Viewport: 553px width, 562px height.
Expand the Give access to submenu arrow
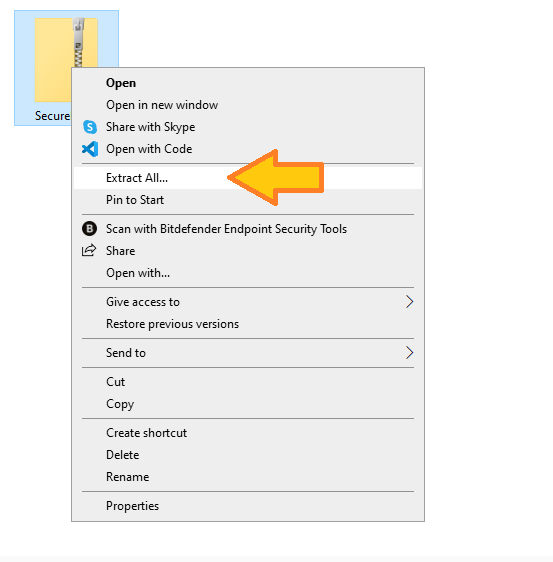409,302
